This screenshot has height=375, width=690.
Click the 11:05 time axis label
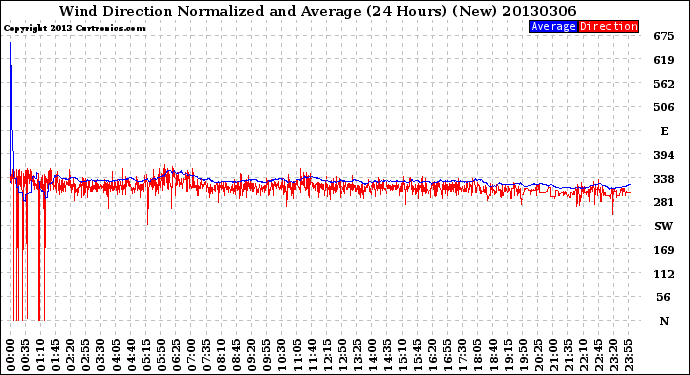(297, 355)
